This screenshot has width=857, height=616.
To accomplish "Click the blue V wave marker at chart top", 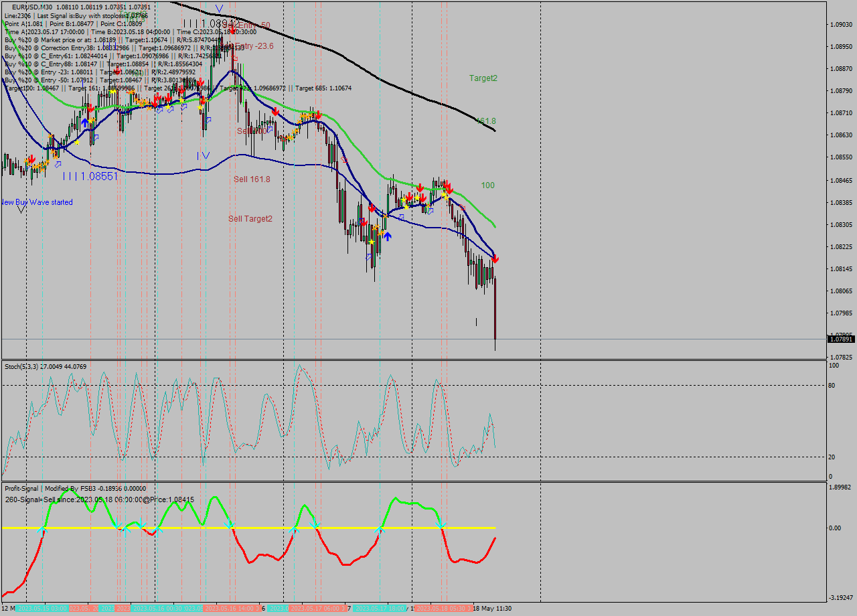I will click(x=219, y=9).
